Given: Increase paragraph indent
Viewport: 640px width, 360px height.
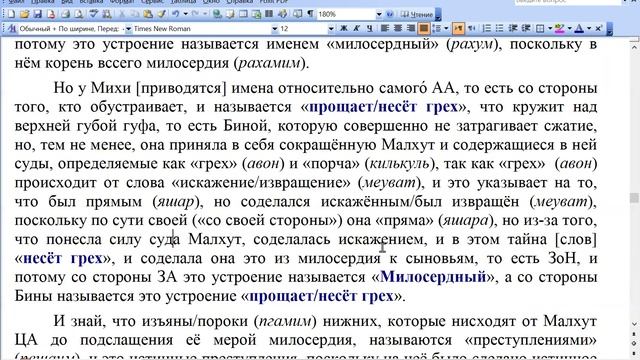Looking at the screenshot, I should point(526,28).
